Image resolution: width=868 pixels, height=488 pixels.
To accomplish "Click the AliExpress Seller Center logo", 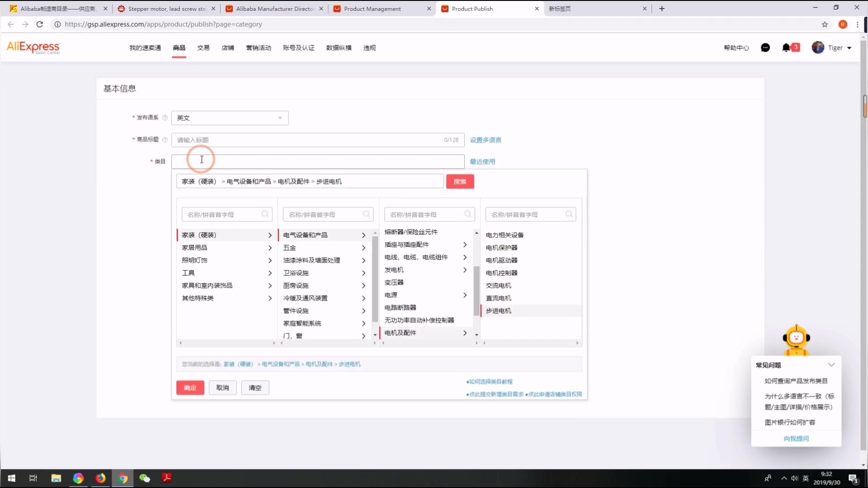I will (34, 47).
